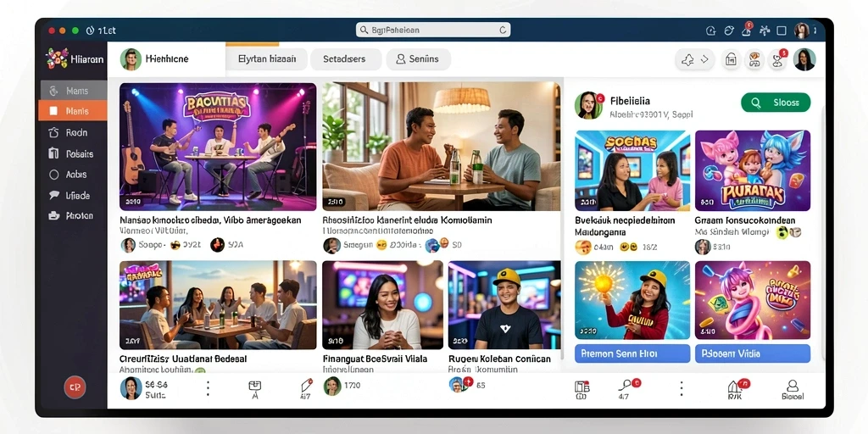Open the two men chatting video thumbnail

coord(441,147)
